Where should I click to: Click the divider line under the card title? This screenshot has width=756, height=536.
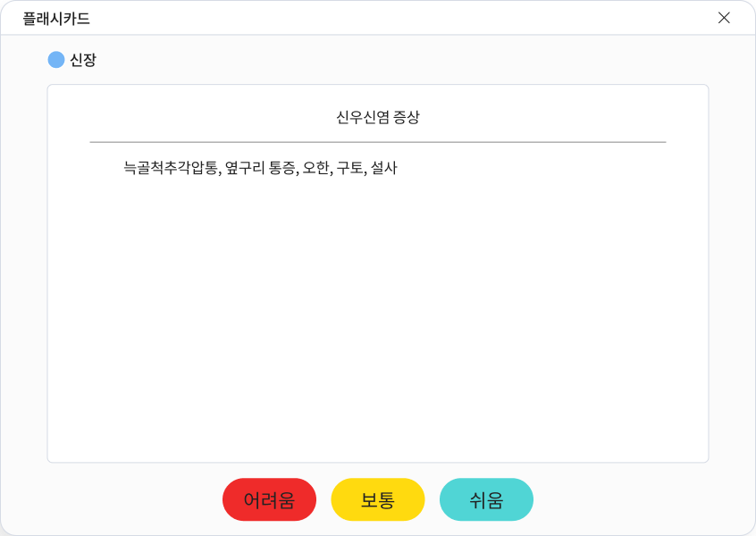377,141
